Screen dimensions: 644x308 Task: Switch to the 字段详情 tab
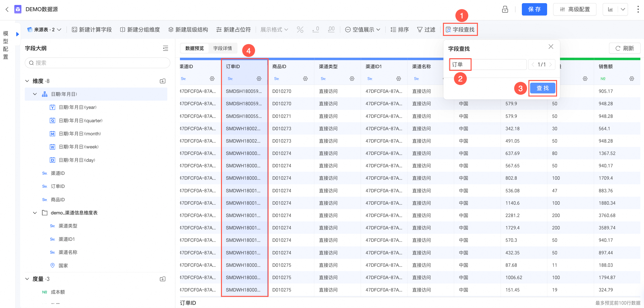pos(222,48)
